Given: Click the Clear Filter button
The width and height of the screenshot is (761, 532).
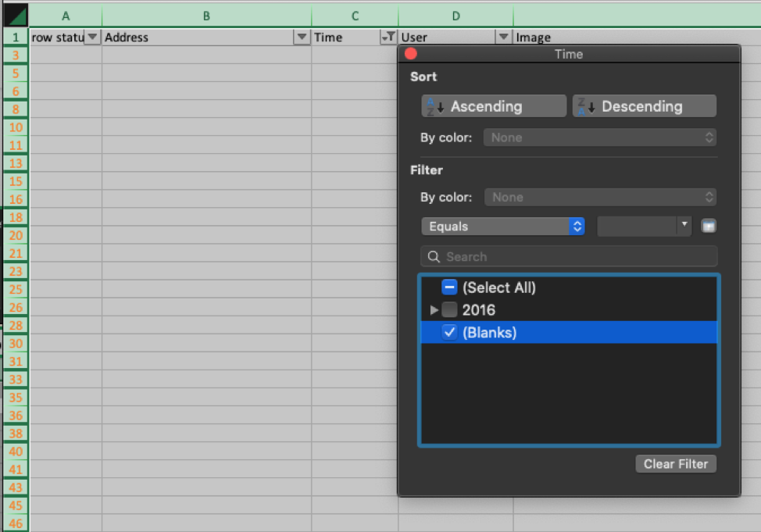Looking at the screenshot, I should tap(676, 464).
